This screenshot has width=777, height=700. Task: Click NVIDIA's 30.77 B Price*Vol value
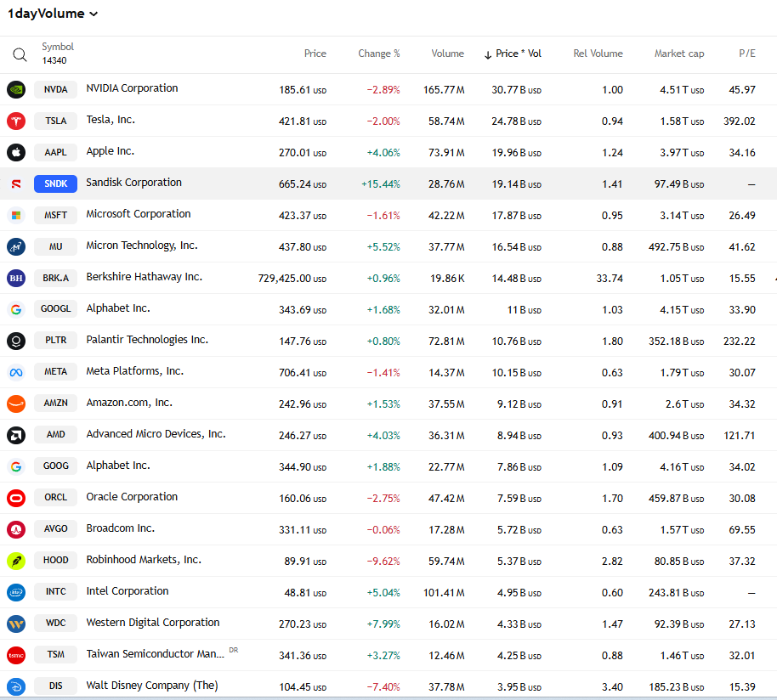point(516,90)
